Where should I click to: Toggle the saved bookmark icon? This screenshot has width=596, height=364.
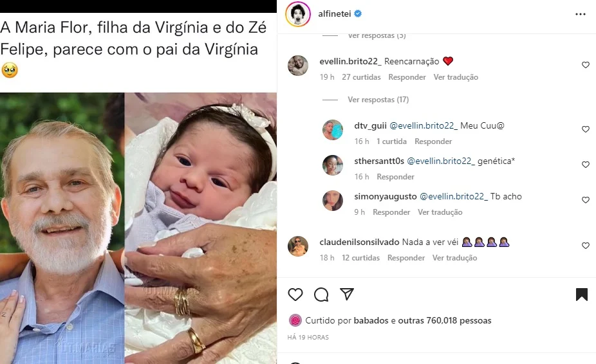pyautogui.click(x=582, y=295)
